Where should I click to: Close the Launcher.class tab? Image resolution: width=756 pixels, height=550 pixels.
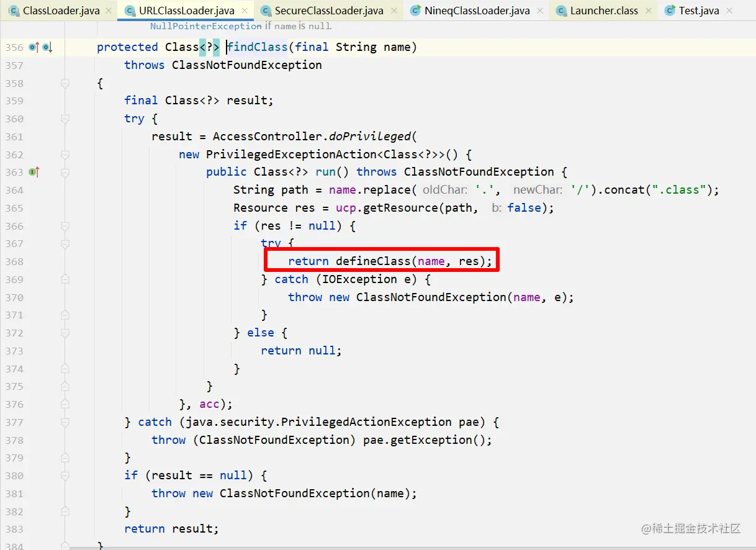click(x=649, y=11)
